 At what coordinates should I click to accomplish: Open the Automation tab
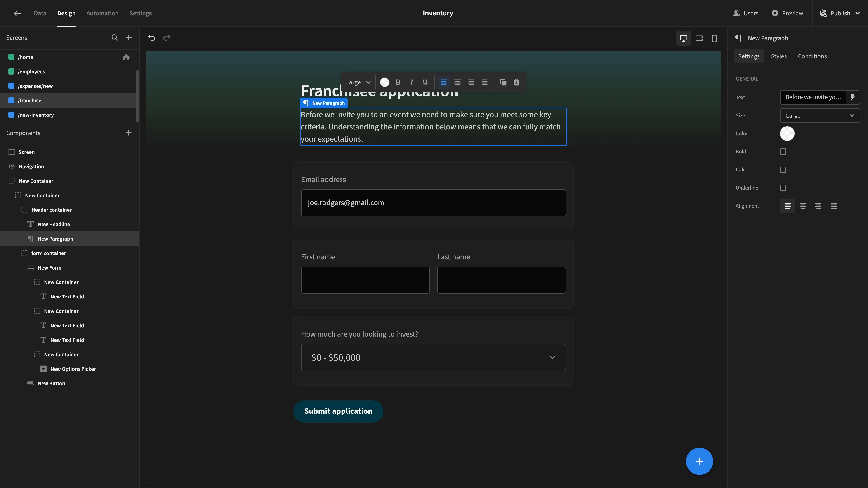(x=102, y=13)
